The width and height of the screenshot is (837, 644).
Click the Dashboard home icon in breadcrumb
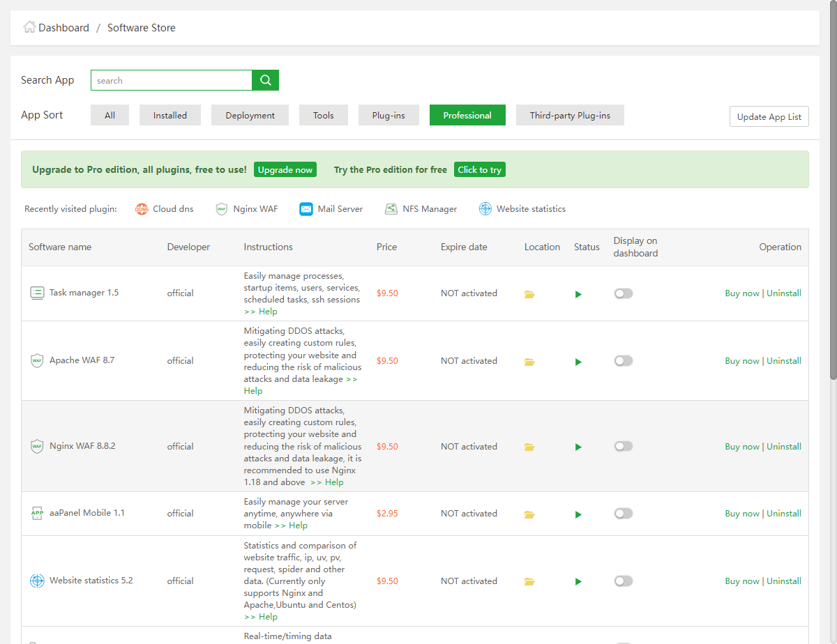click(29, 27)
